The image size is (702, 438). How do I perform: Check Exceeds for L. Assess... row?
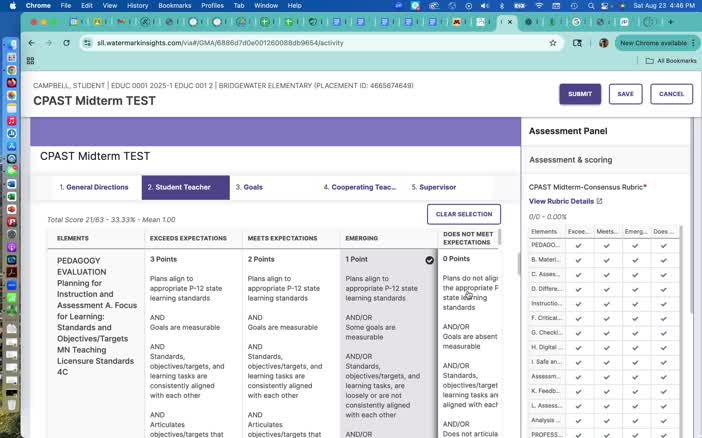578,406
